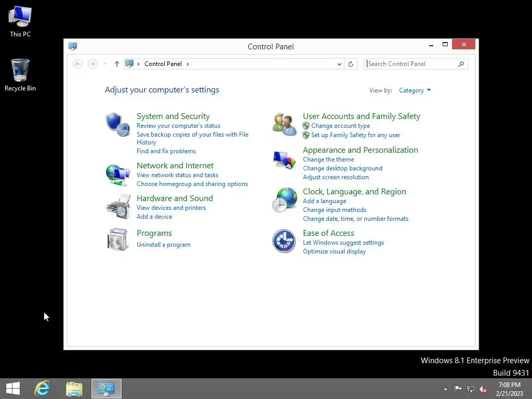The width and height of the screenshot is (532, 399).
Task: Open File Explorer from taskbar
Action: coord(74,389)
